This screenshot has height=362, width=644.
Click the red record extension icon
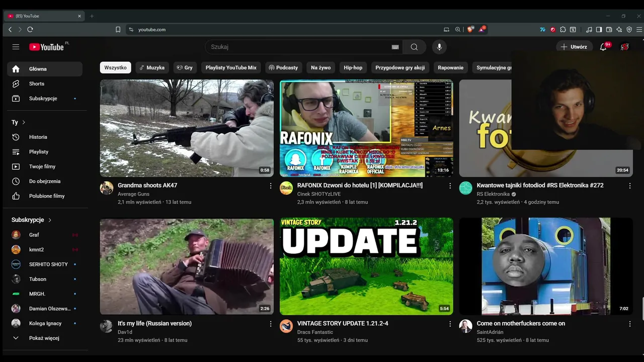coord(553,30)
